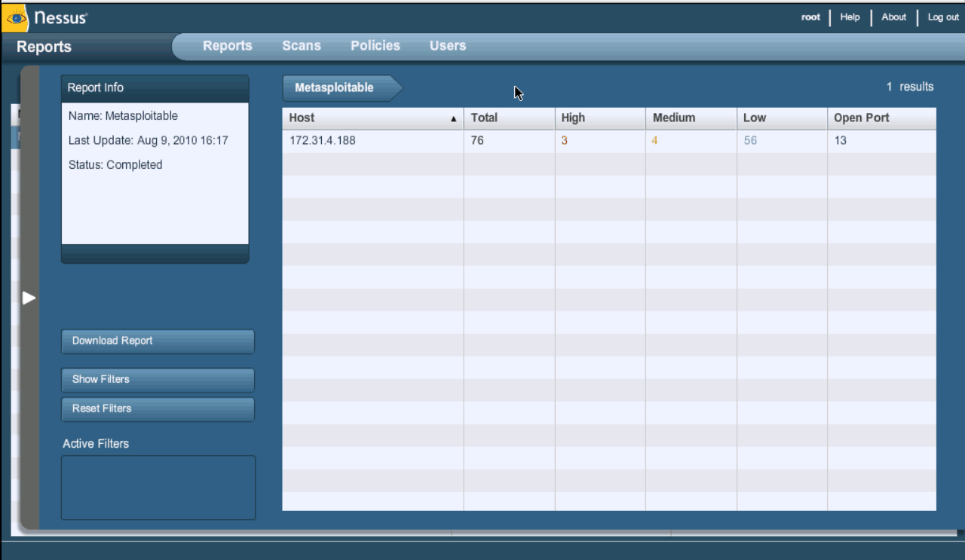
Task: Click the Report Info panel header
Action: [155, 88]
